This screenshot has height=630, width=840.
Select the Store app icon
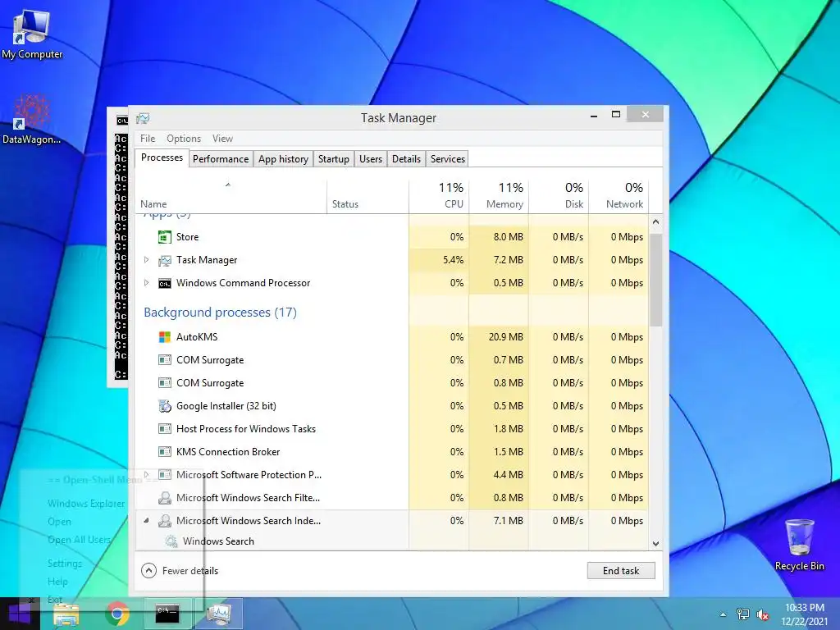(164, 237)
